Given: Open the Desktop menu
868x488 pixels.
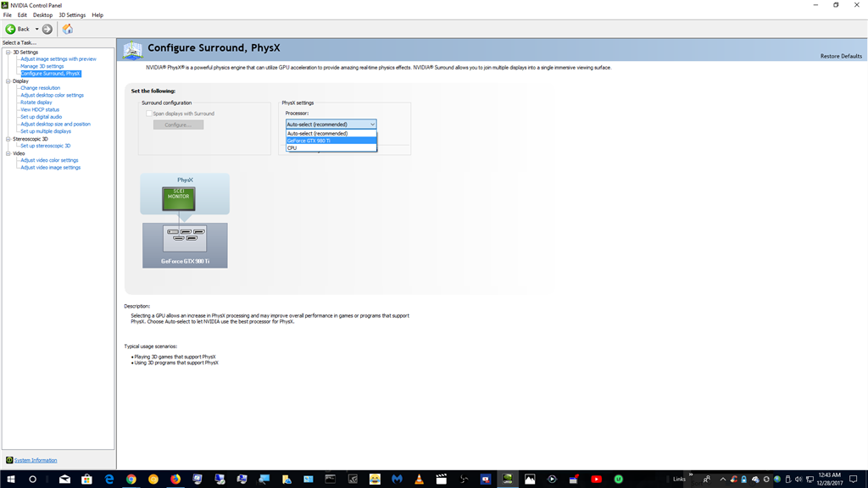Looking at the screenshot, I should point(42,15).
